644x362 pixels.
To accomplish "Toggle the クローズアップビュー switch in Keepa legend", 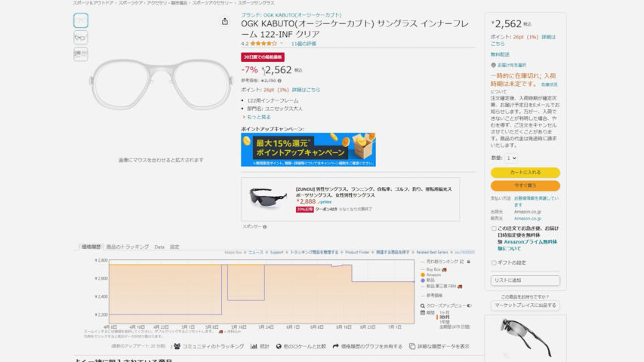I will point(469,305).
